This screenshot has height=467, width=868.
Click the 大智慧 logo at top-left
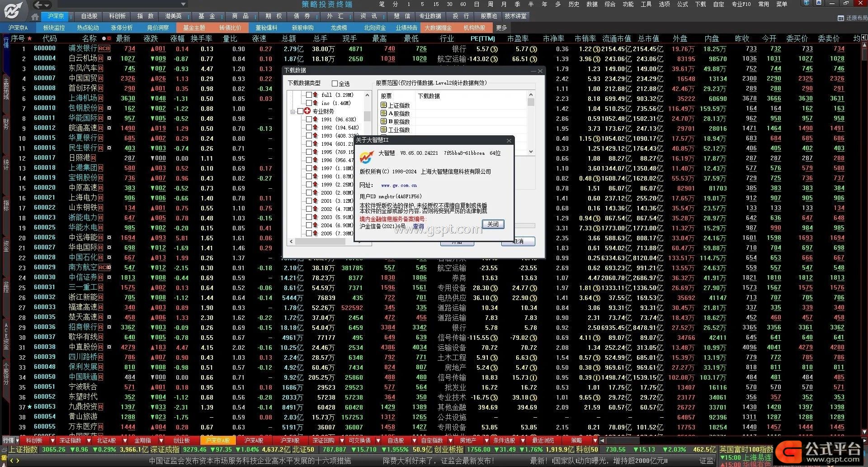14,10
